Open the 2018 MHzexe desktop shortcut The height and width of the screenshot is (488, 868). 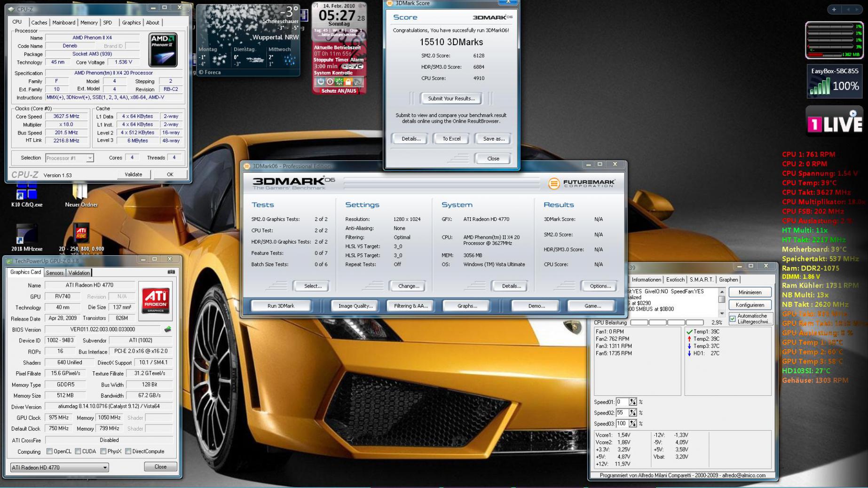tap(26, 237)
